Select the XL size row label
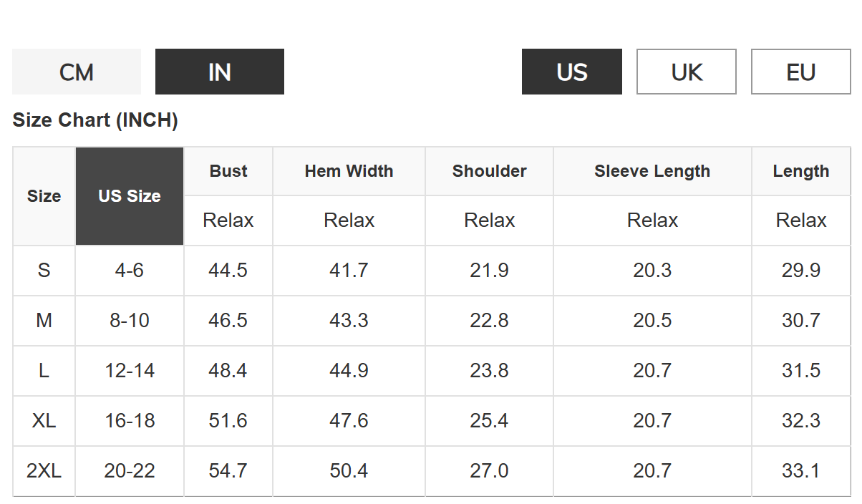The height and width of the screenshot is (504, 862). (x=44, y=421)
